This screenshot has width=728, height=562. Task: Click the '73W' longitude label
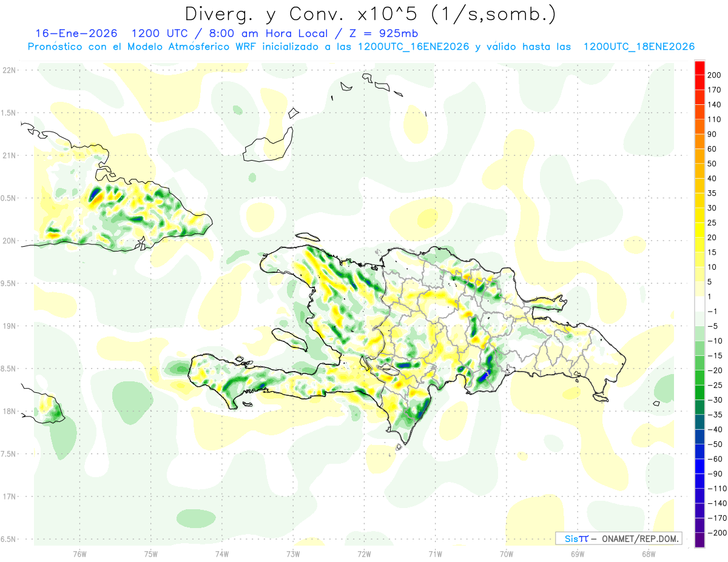click(293, 554)
